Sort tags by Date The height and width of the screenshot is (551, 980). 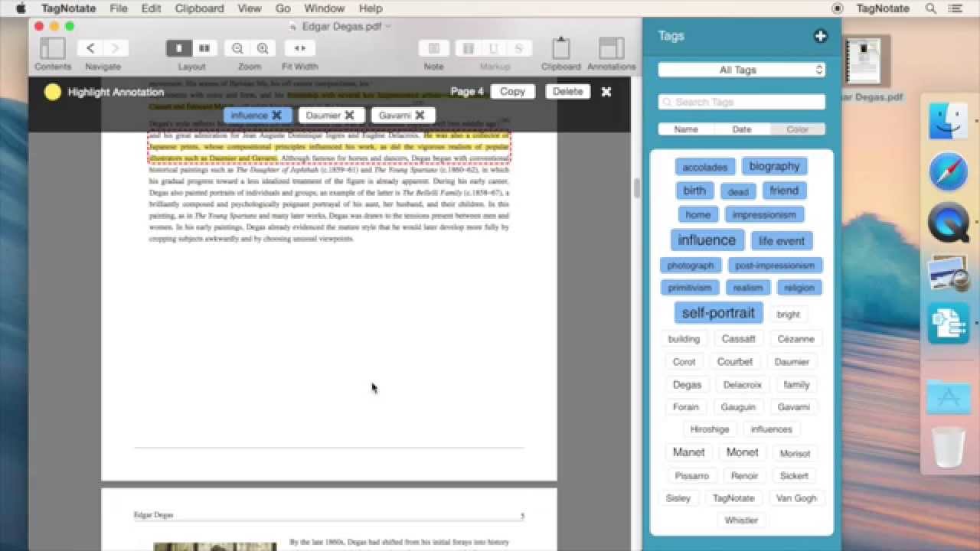742,129
